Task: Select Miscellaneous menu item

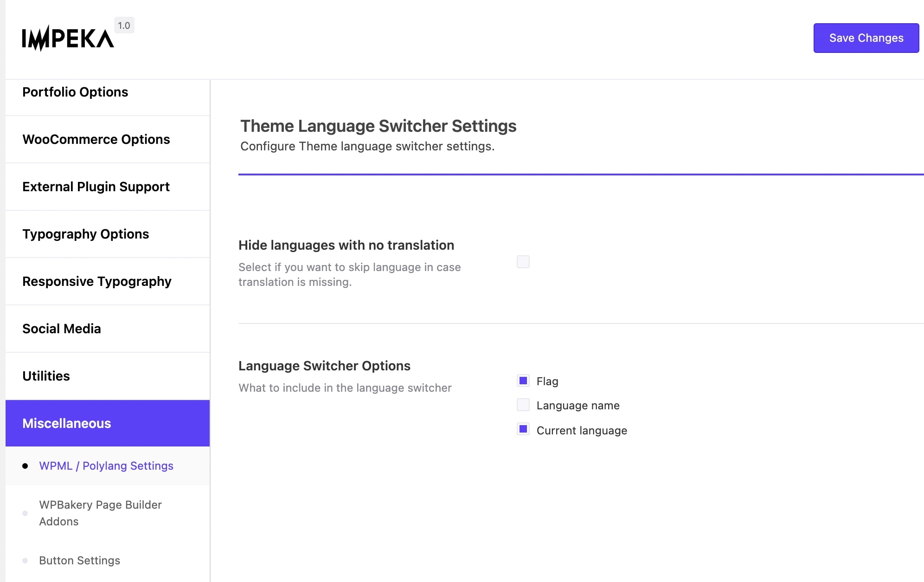Action: click(x=107, y=423)
